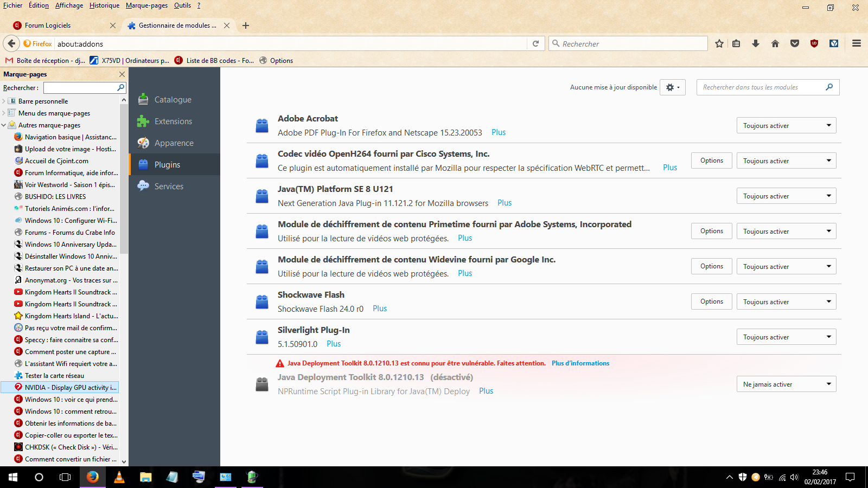Click Plus link for Adobe Acrobat
Viewport: 868px width, 488px height.
[499, 132]
